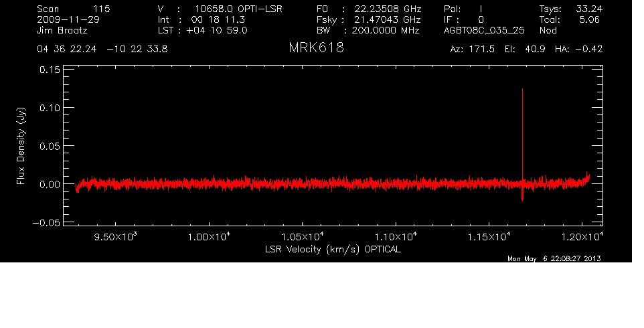Screen dimensions: 644x328
Task: Select the Scan 115 header text
Action: pos(74,9)
